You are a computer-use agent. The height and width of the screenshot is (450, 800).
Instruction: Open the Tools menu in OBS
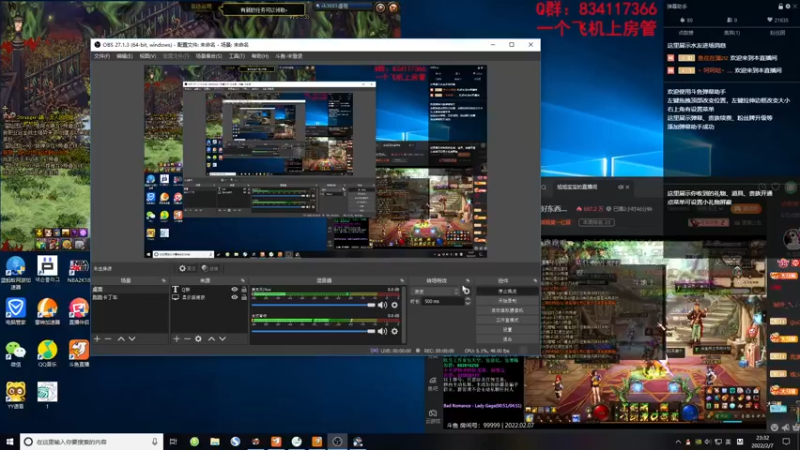tap(236, 56)
